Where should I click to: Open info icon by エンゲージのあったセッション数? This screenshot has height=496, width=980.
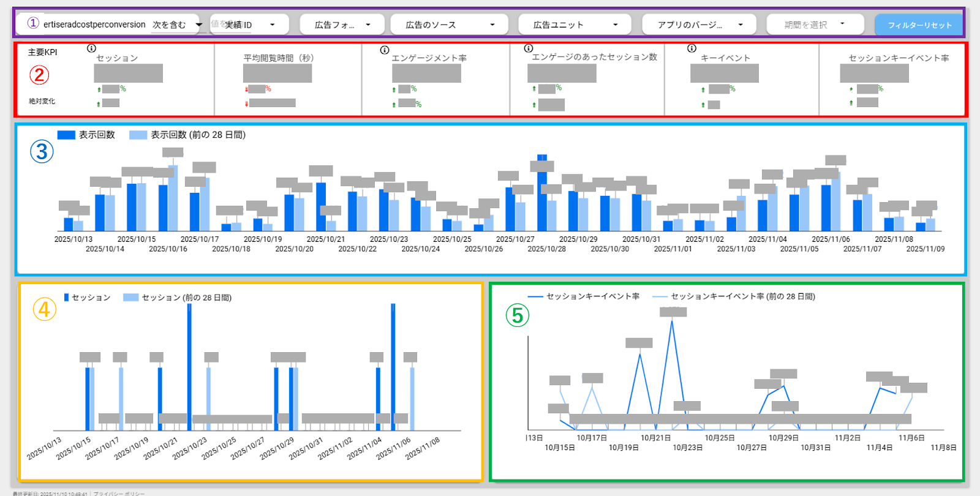528,48
